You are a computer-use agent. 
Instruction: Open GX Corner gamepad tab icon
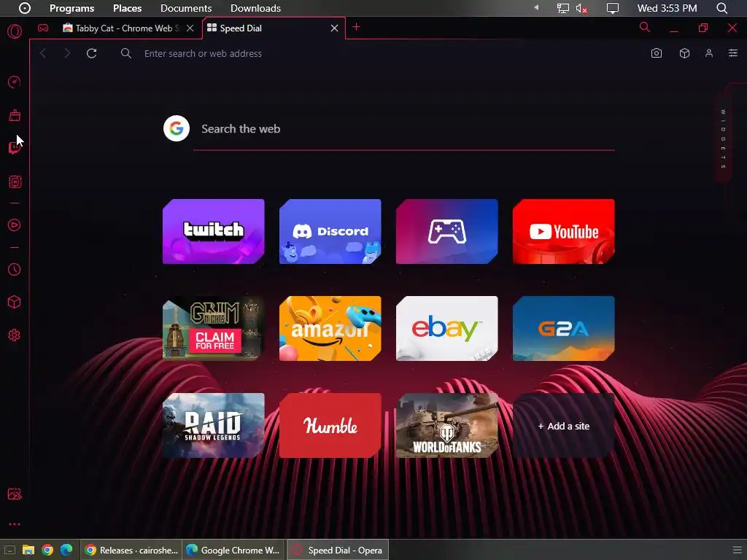click(x=43, y=28)
